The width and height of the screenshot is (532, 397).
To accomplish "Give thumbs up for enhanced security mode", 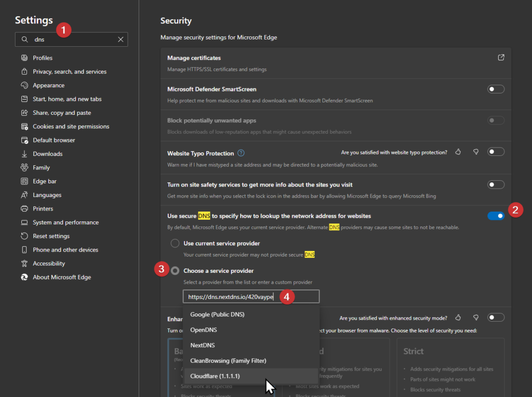I will click(x=458, y=317).
